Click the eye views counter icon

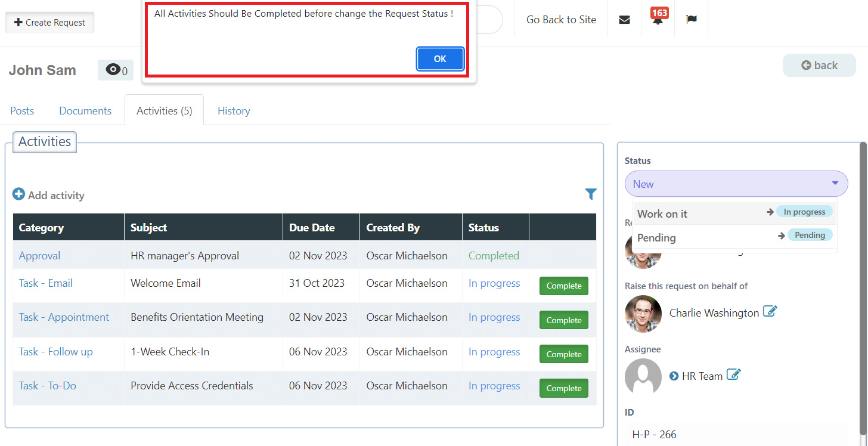tap(113, 70)
